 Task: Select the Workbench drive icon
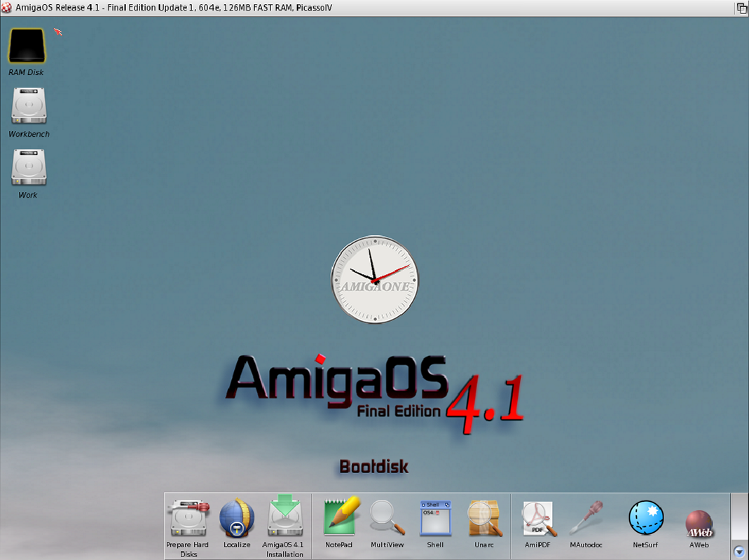pyautogui.click(x=29, y=107)
